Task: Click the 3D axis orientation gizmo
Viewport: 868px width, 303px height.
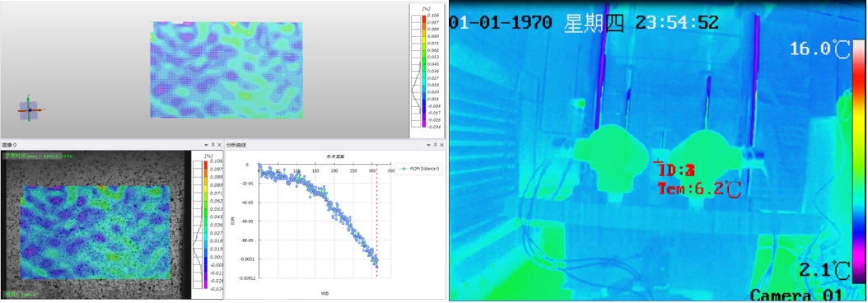Action: tap(30, 110)
